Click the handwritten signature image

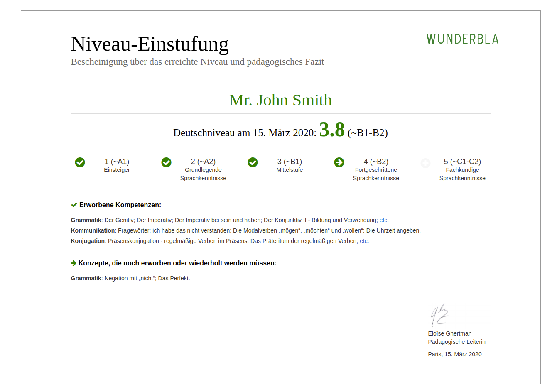(x=439, y=315)
